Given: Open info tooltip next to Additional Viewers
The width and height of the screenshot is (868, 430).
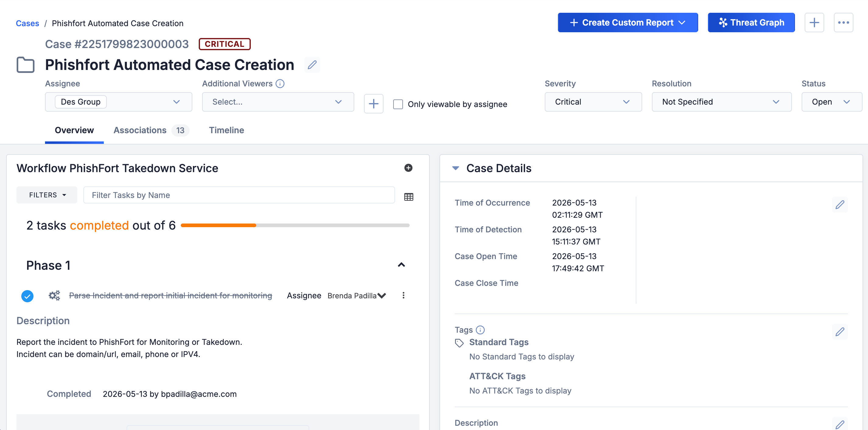Looking at the screenshot, I should click(280, 84).
